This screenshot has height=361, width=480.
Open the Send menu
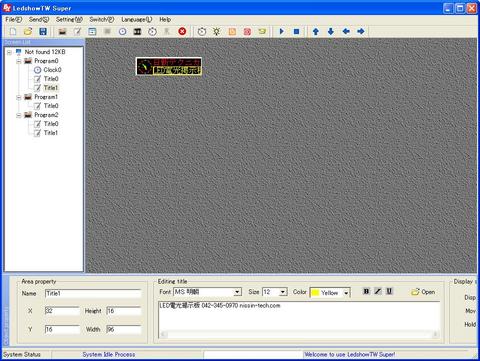coord(39,20)
